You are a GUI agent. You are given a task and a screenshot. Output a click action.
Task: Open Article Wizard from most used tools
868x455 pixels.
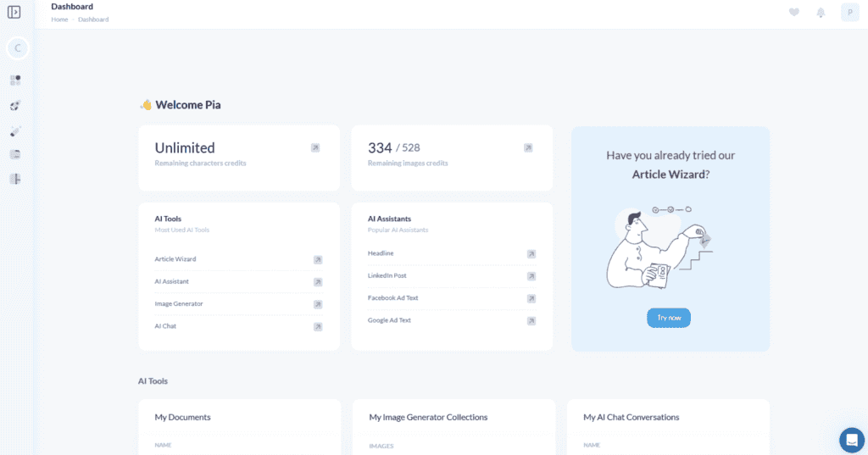(175, 259)
